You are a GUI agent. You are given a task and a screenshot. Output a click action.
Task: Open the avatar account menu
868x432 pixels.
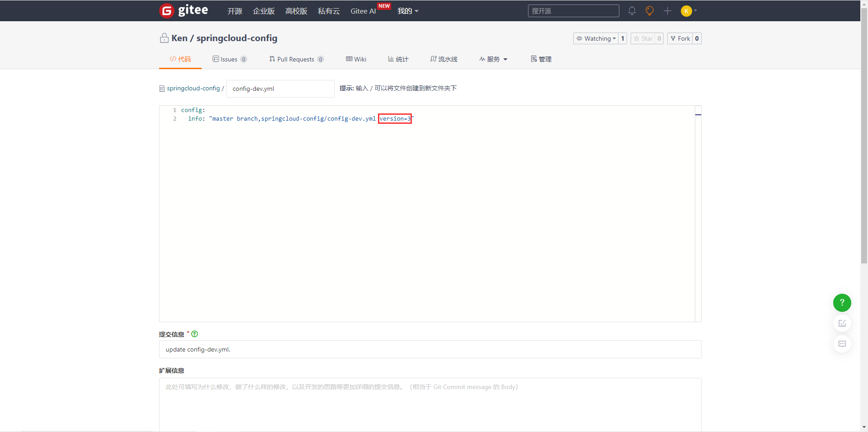pyautogui.click(x=687, y=11)
